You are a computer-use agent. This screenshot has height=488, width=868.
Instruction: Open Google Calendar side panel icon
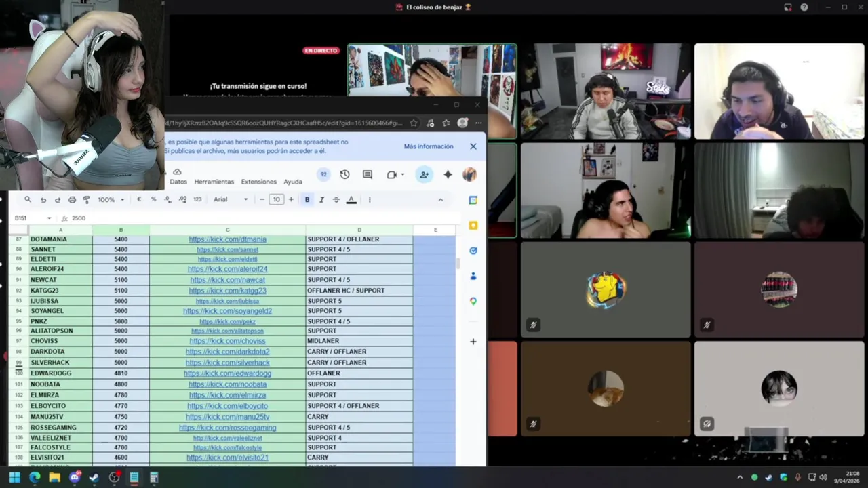473,200
